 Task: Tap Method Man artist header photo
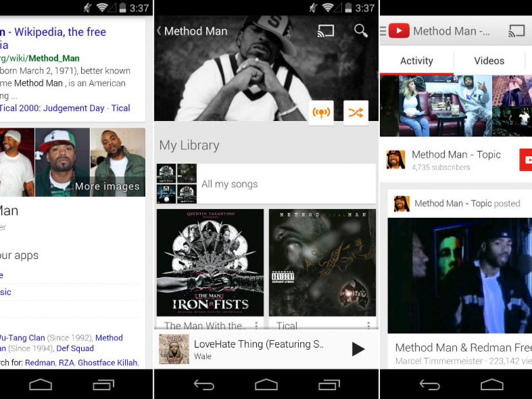point(266,68)
